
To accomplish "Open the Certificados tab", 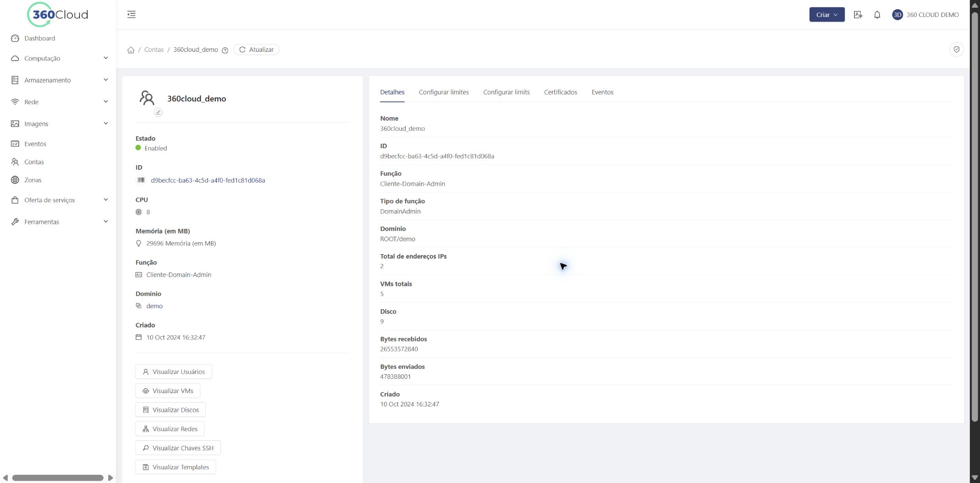I will [560, 92].
